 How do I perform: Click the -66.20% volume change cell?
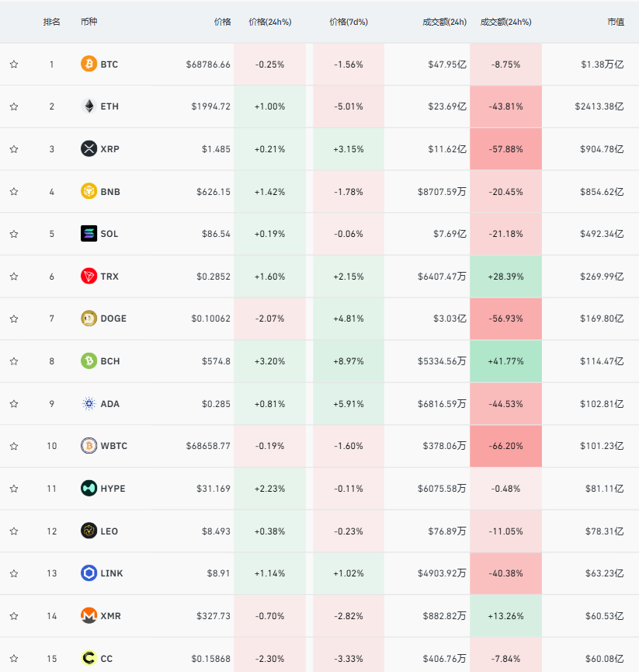point(505,446)
